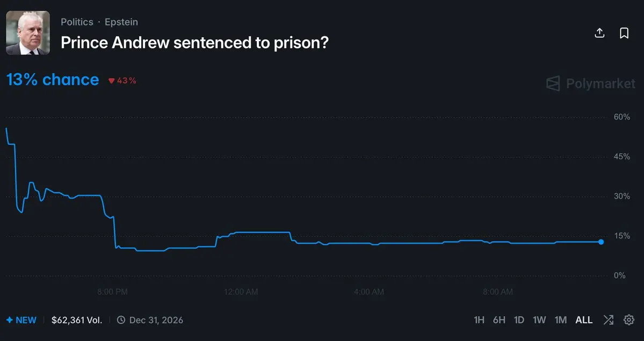Click the share/upload icon
Screen dimensions: 644x341
(x=599, y=33)
